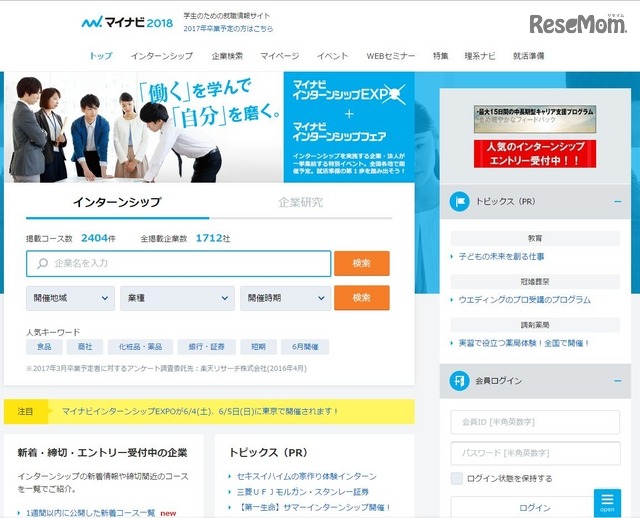Open 1週間以内に公開した新着コース一覧 link
The width and height of the screenshot is (640, 518).
pos(91,513)
